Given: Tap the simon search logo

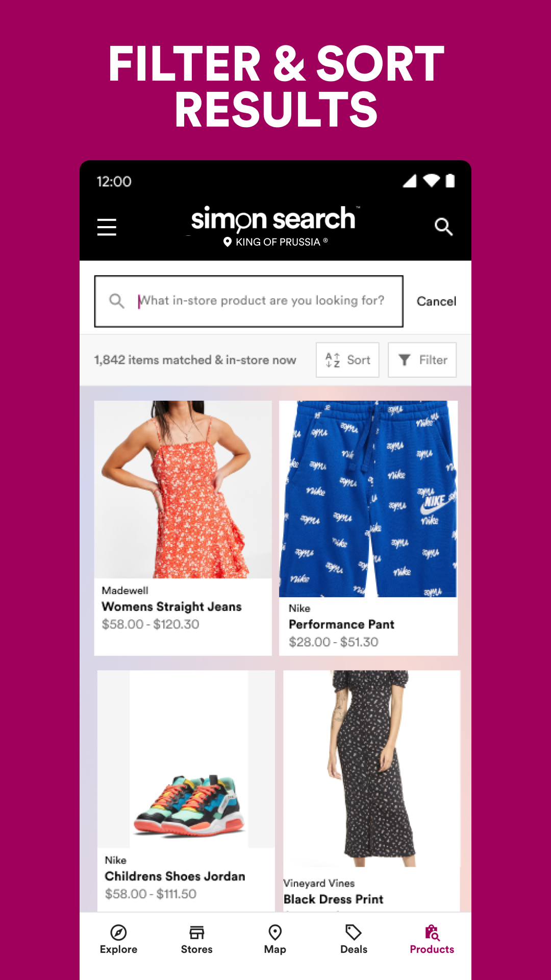Looking at the screenshot, I should coord(274,219).
